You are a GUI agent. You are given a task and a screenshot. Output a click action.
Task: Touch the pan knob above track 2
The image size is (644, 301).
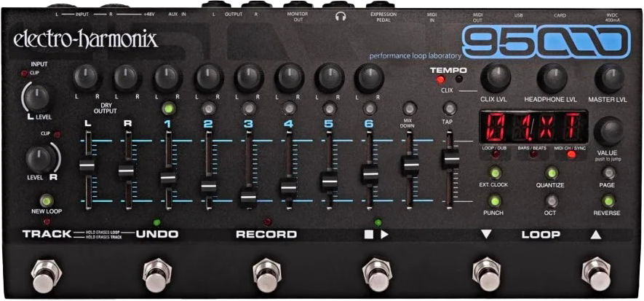209,78
